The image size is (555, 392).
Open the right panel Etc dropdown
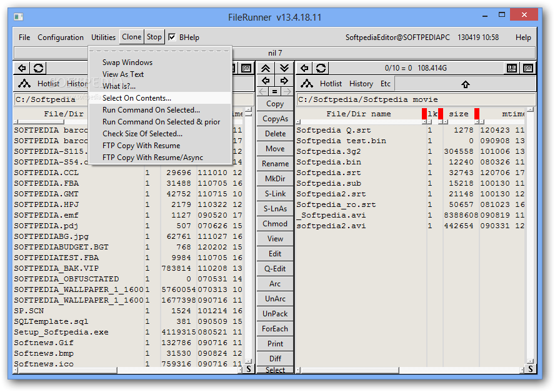pos(385,84)
